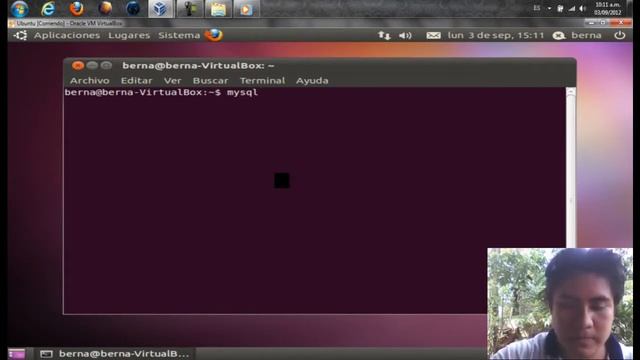Image resolution: width=640 pixels, height=360 pixels.
Task: Open the Archivo menu in the terminal
Action: tap(89, 80)
